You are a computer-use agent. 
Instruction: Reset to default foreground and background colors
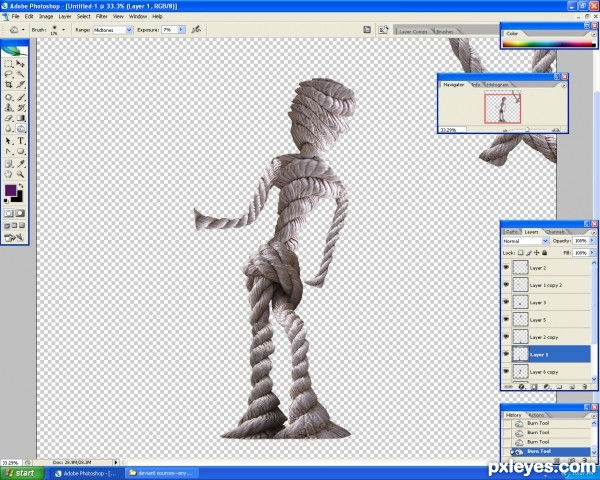point(6,201)
